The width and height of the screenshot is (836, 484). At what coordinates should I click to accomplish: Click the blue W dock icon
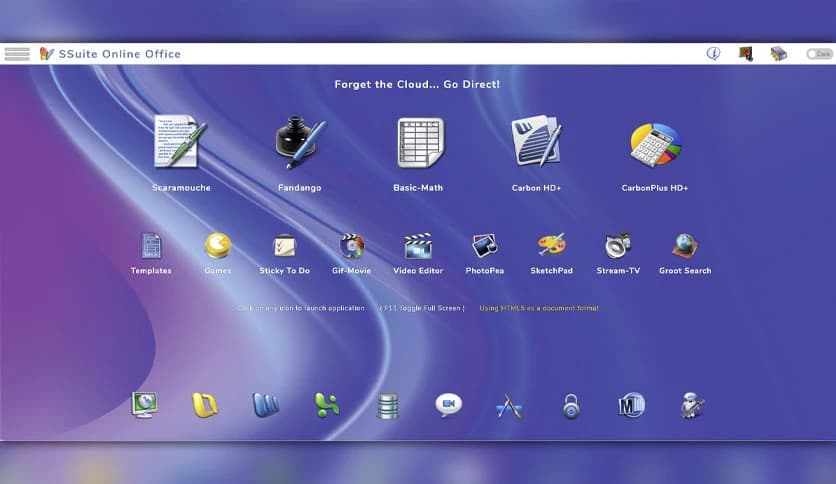point(266,406)
